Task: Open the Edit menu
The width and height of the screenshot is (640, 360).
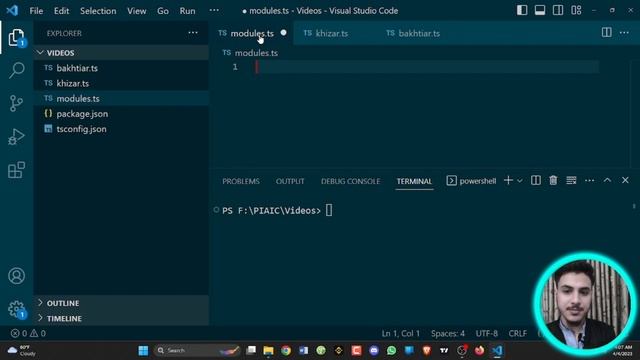Action: point(61,11)
